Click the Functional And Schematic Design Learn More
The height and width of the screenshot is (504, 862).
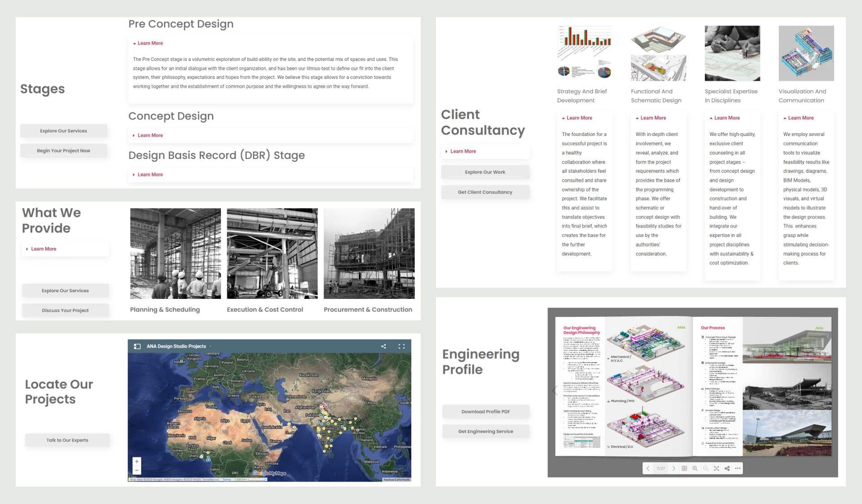[x=651, y=118]
